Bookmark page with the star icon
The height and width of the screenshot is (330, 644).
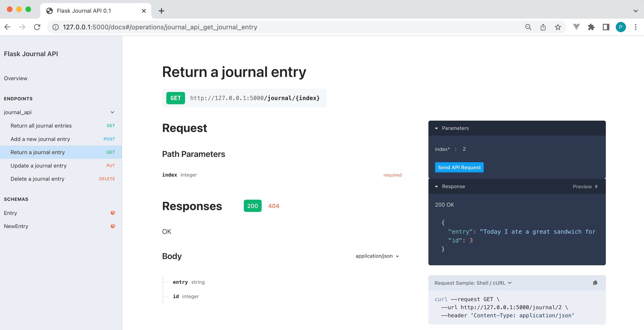tap(558, 27)
